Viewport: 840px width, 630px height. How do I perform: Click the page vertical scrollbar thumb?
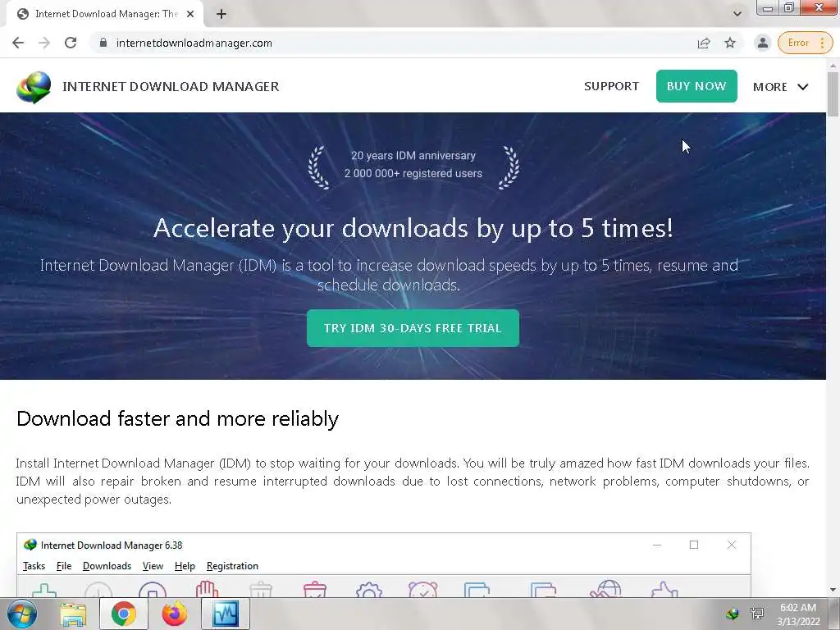[833, 94]
